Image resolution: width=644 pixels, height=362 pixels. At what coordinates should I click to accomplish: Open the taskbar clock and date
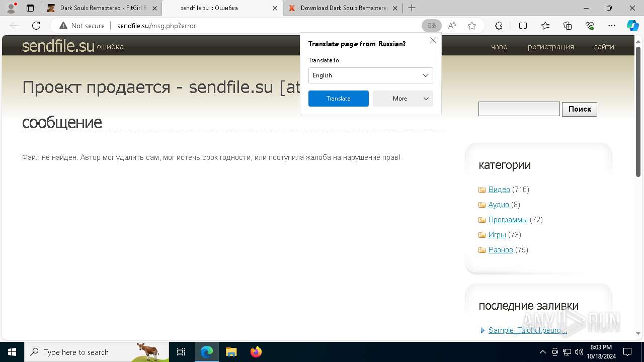[x=601, y=352]
